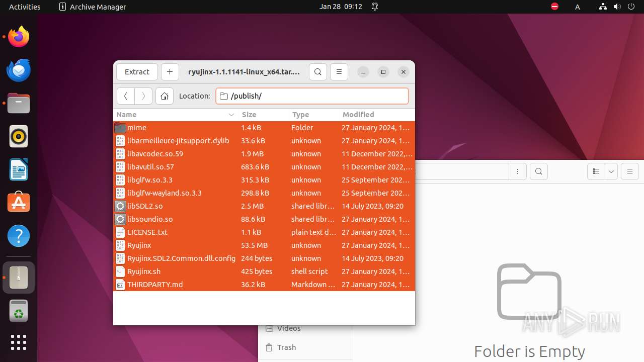Expand Files window view options dropdown

pyautogui.click(x=611, y=171)
